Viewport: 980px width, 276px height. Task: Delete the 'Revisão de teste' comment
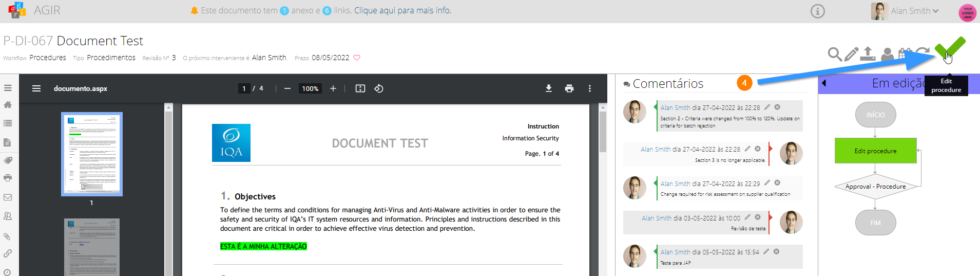pos(758,217)
